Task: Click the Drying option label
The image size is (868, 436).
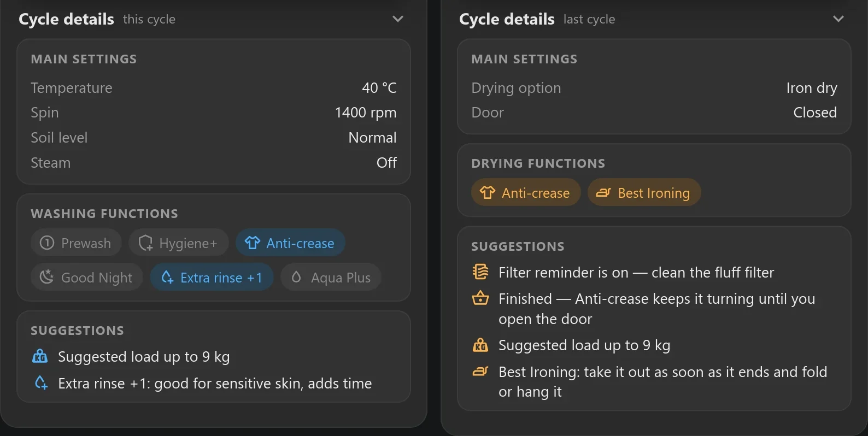Action: coord(516,88)
